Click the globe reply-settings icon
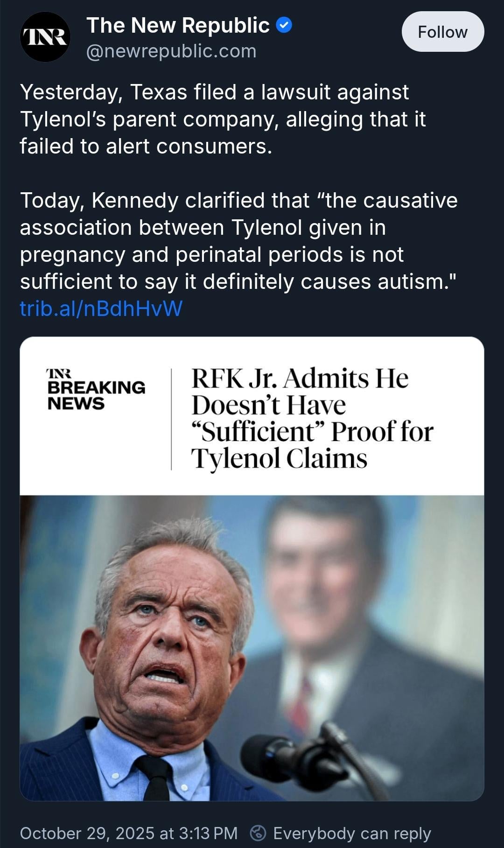504x848 pixels. pyautogui.click(x=258, y=833)
